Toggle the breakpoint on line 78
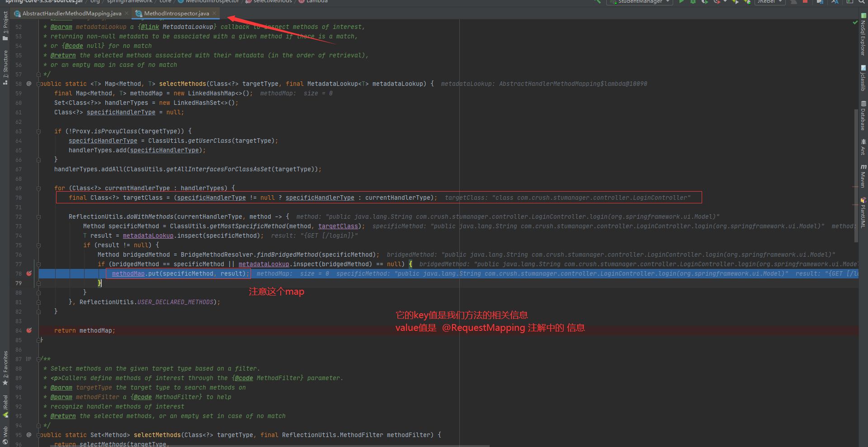 (29, 273)
